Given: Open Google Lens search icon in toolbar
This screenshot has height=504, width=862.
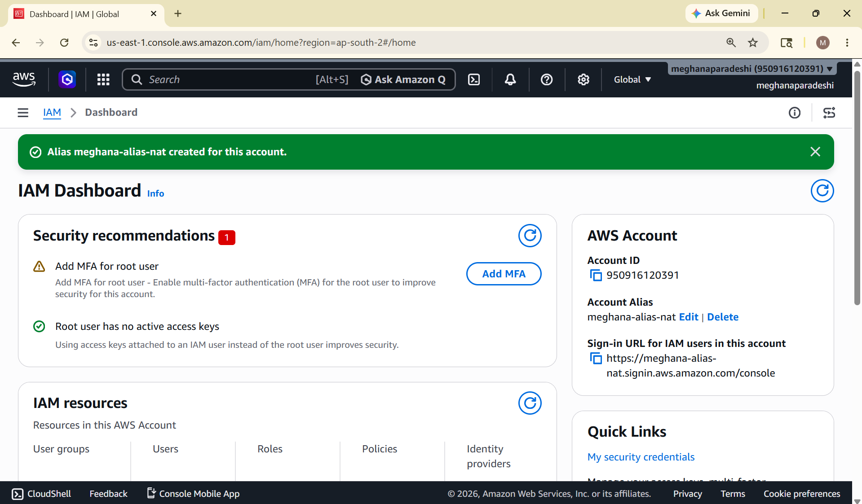Looking at the screenshot, I should 786,43.
